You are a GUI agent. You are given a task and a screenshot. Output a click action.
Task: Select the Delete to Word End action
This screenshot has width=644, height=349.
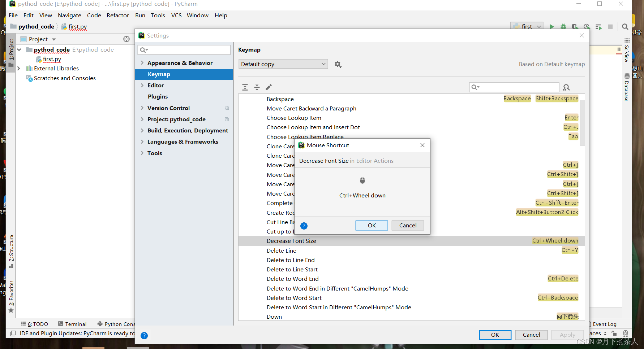[x=412, y=279]
